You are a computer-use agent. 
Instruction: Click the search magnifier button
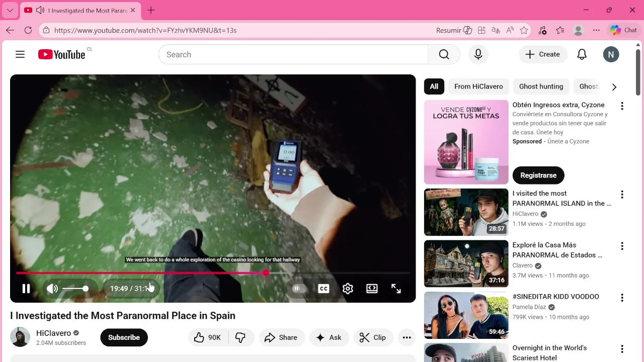click(x=444, y=54)
